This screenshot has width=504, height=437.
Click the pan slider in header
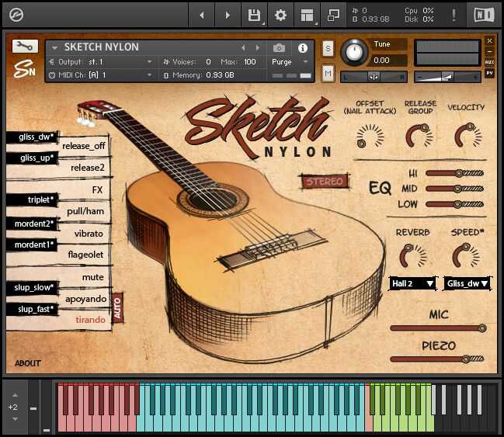click(x=374, y=77)
